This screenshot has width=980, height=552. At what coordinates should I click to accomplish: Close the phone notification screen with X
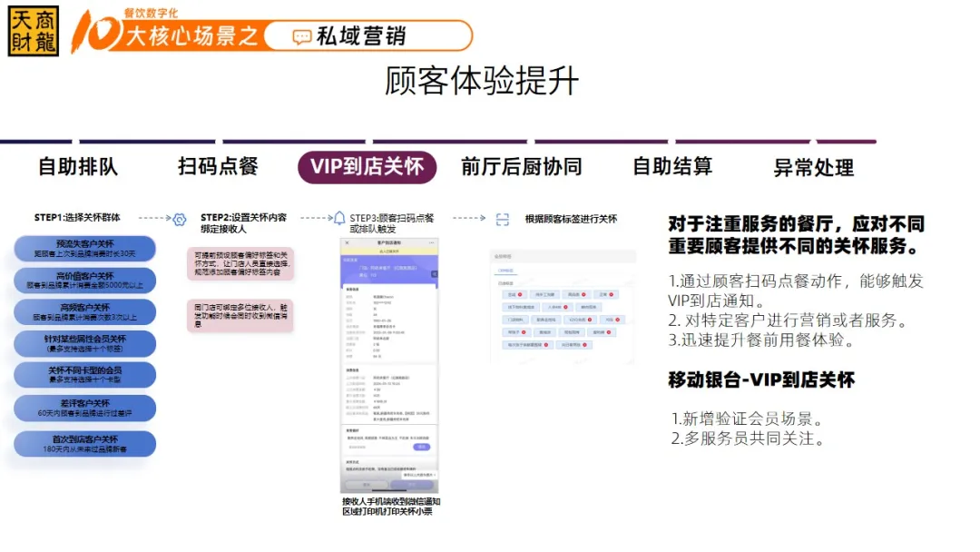[348, 242]
